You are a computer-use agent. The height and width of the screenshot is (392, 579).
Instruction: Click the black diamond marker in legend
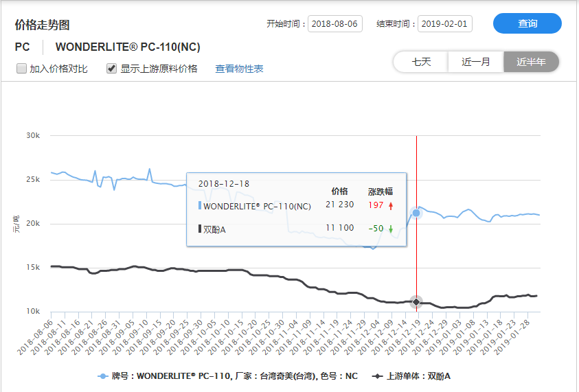click(377, 376)
